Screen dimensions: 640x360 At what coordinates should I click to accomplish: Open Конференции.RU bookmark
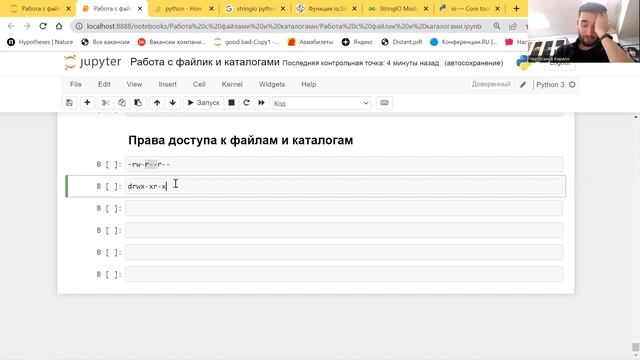tap(464, 42)
